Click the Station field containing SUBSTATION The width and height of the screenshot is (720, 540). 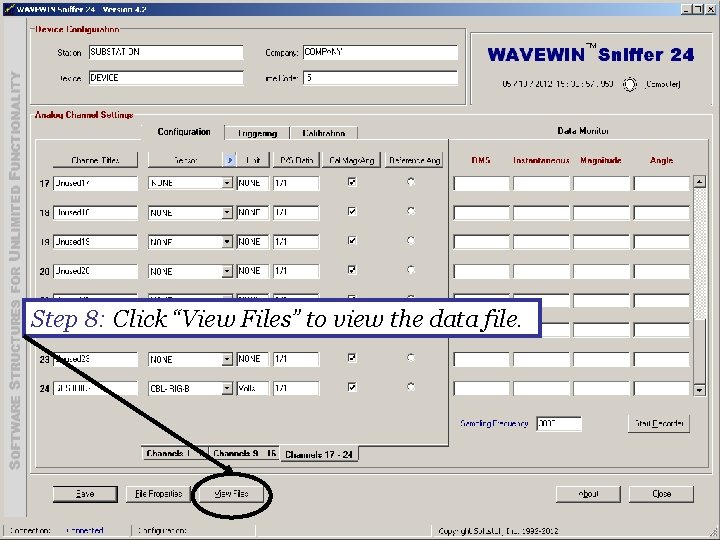coord(166,52)
